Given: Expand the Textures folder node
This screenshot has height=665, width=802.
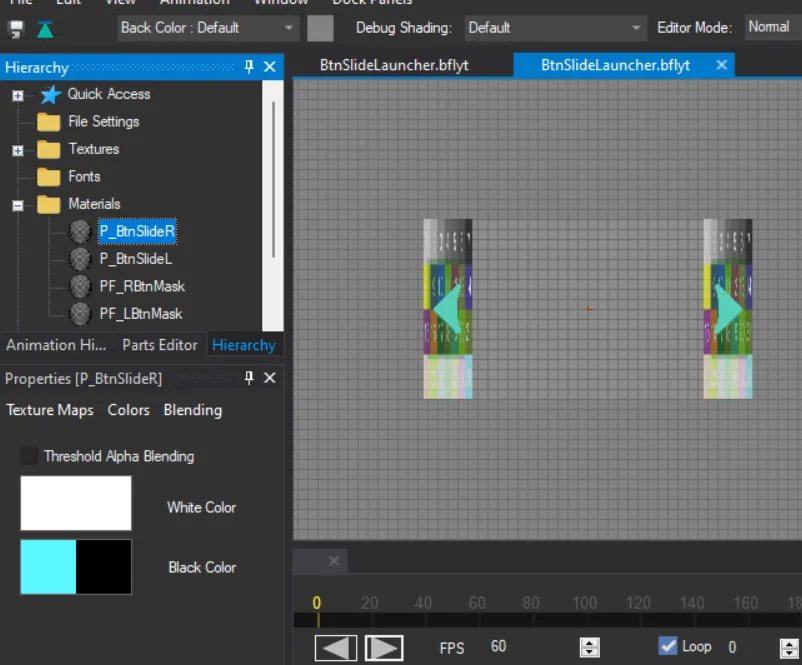Looking at the screenshot, I should 17,150.
